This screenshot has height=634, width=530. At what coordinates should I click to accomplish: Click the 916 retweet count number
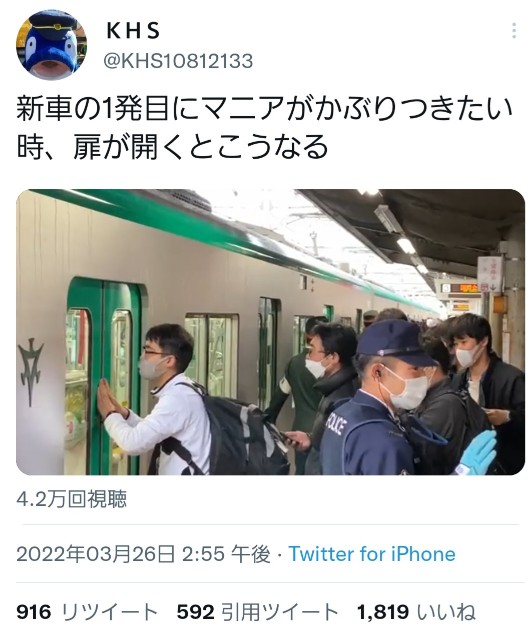[x=34, y=612]
